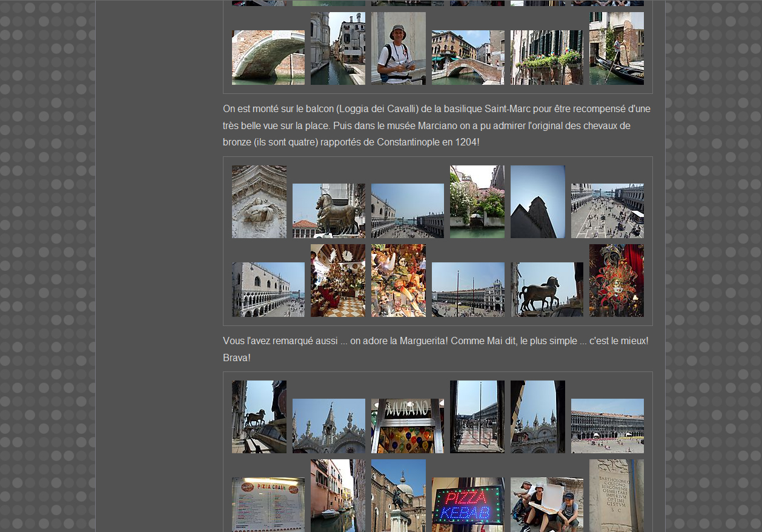View the red and gold carnival mask photo
The height and width of the screenshot is (532, 762).
(616, 281)
